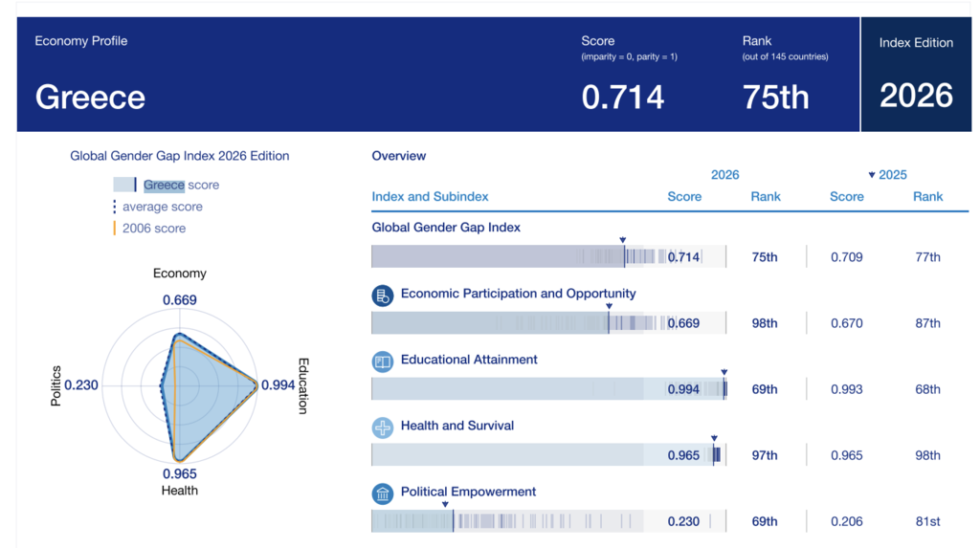980x548 pixels.
Task: Click the Greece score legend swatch
Action: click(x=123, y=185)
